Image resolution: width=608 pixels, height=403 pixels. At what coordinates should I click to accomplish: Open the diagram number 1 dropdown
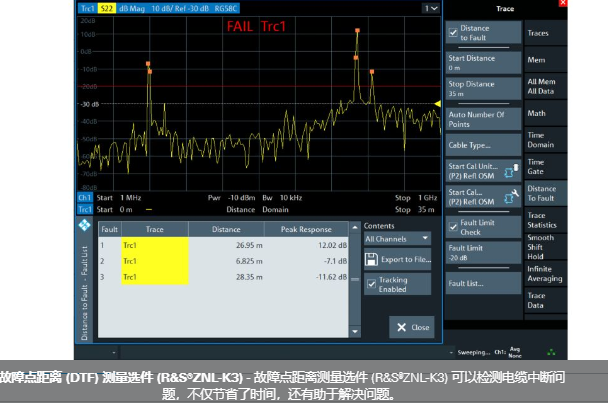point(431,8)
